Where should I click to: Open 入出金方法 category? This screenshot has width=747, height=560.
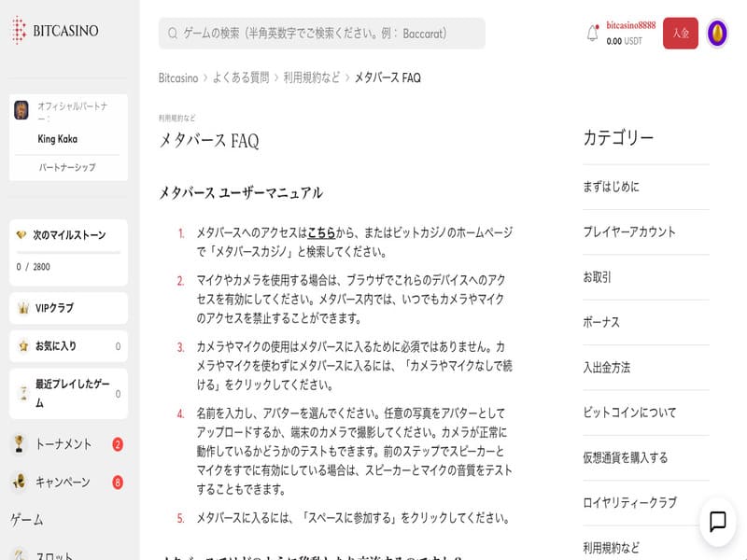coord(606,368)
